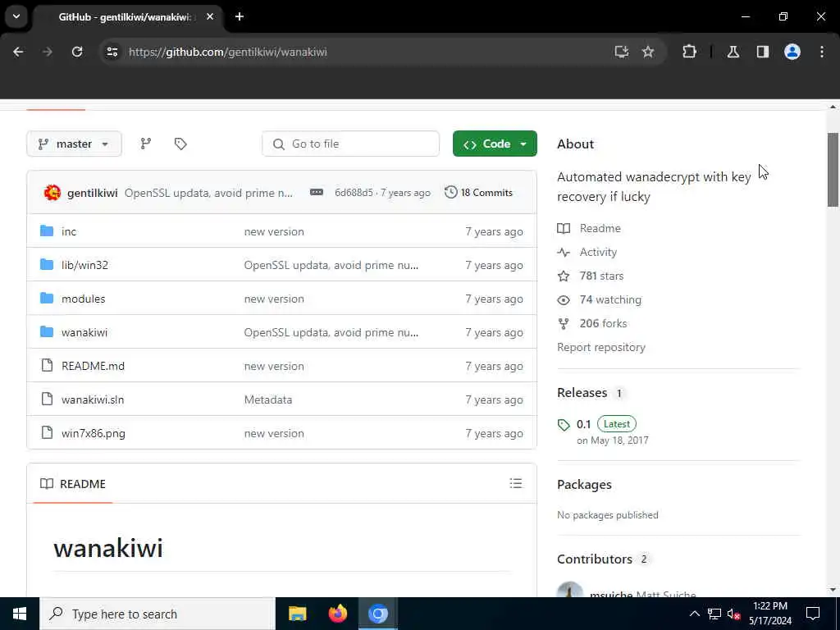Open the green Code dropdown button

[x=495, y=144]
